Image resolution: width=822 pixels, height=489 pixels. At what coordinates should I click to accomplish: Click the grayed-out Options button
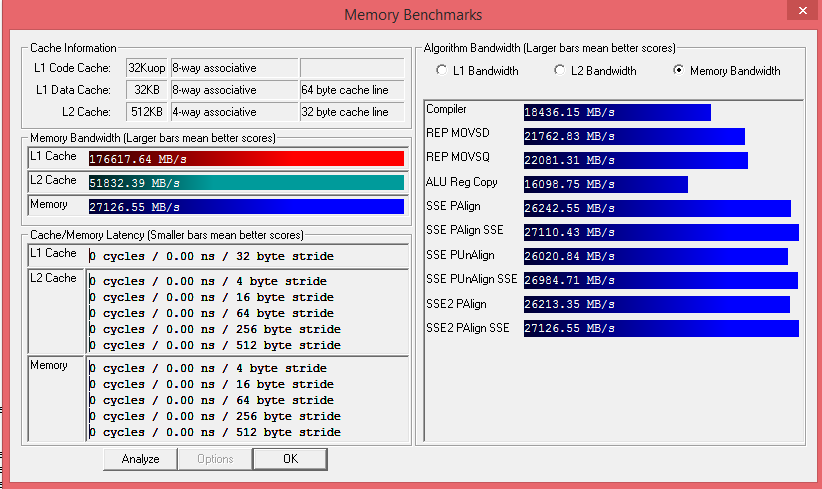coord(215,459)
